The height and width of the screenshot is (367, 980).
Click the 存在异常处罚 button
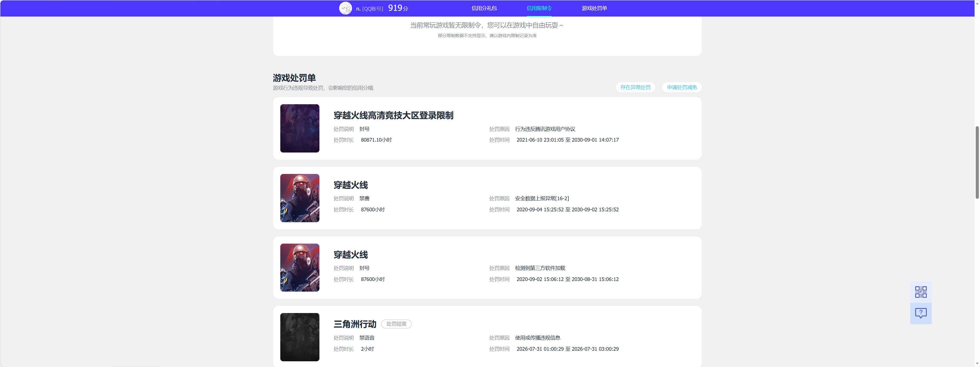635,87
